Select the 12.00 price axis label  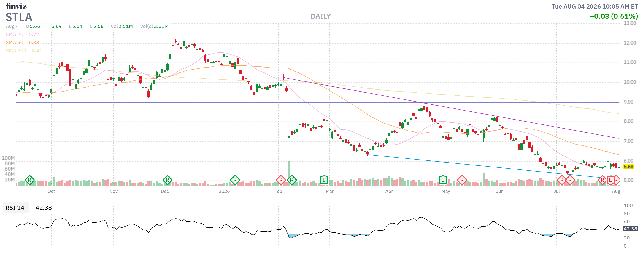tap(630, 43)
